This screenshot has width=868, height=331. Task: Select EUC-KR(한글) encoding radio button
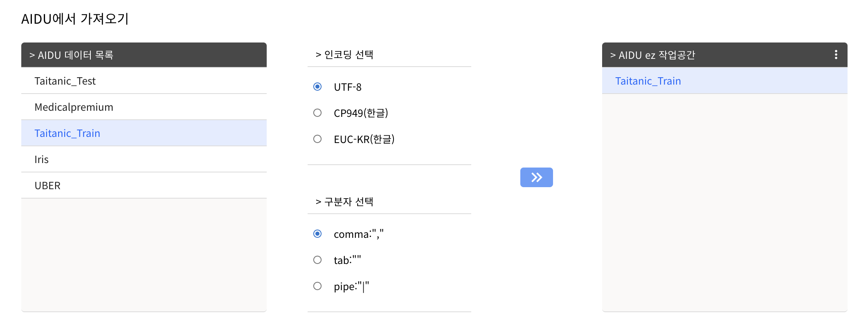click(317, 139)
